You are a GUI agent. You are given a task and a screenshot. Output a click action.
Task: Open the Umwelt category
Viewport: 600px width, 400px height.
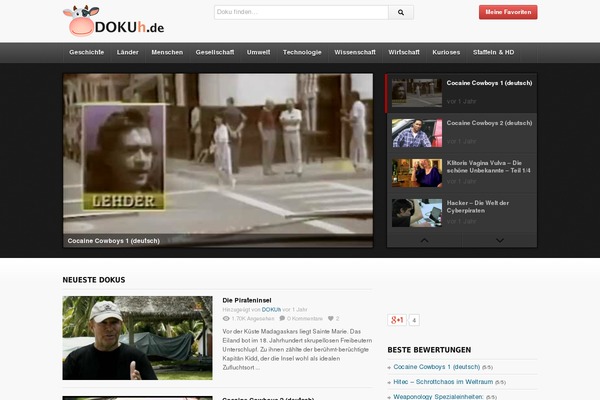tap(258, 52)
